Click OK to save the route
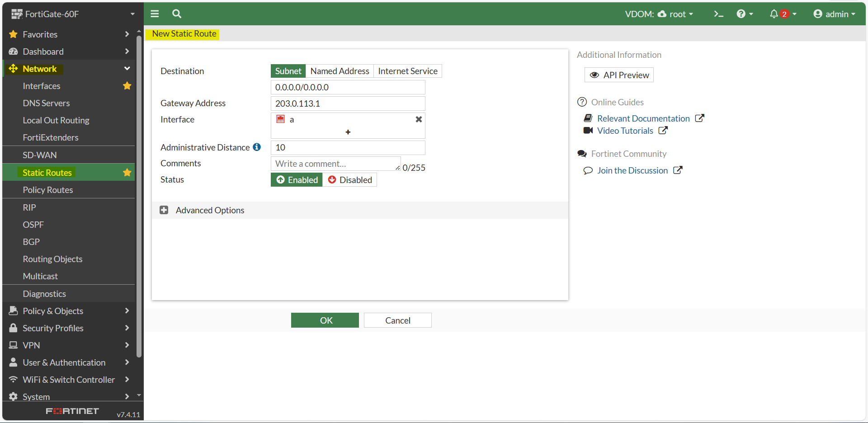This screenshot has height=423, width=868. point(325,320)
